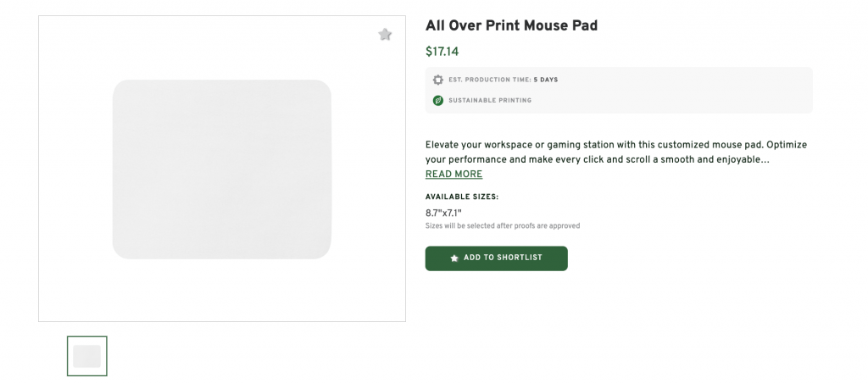Viewport: 868px width, 383px height.
Task: Select the mouse pad thumbnail below image
Action: (x=87, y=356)
